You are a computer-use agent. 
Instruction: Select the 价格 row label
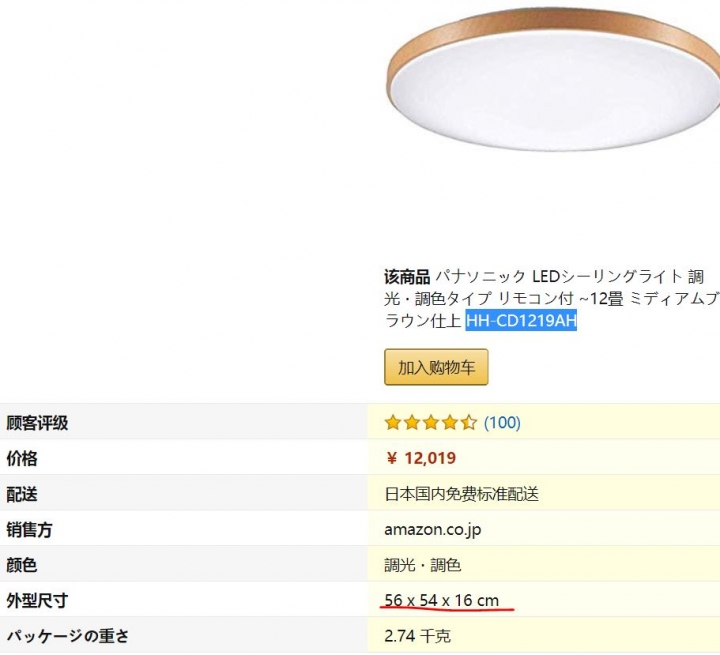pos(22,459)
